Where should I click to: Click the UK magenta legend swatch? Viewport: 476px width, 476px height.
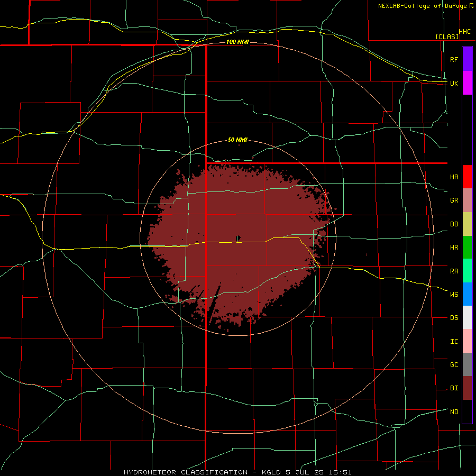(x=467, y=83)
